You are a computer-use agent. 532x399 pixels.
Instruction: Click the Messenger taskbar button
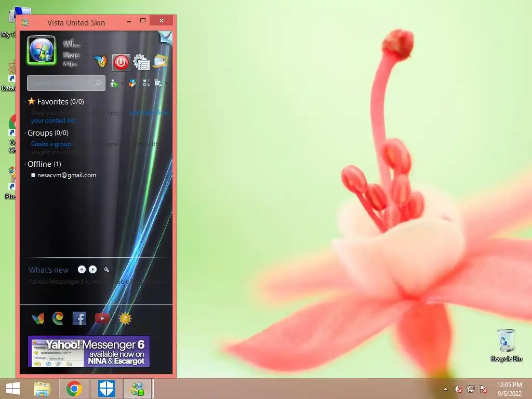pos(138,389)
